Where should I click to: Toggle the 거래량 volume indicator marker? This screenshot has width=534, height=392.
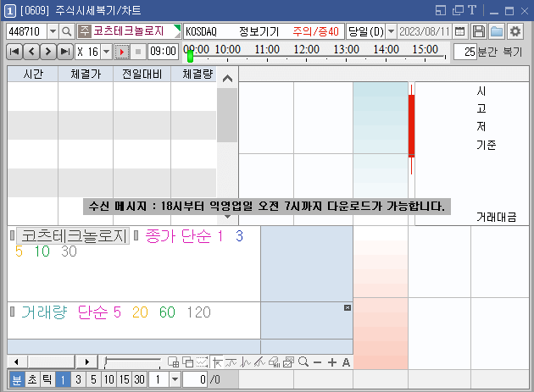pos(12,312)
